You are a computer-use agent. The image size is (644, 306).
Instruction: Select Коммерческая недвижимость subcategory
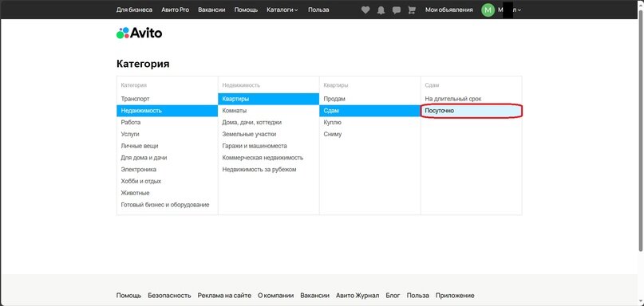point(269,158)
